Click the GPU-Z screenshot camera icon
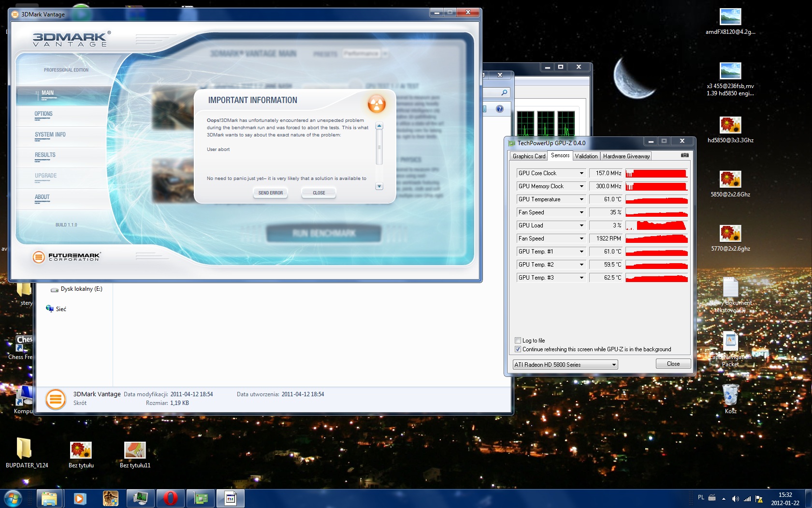The height and width of the screenshot is (508, 812). 684,155
